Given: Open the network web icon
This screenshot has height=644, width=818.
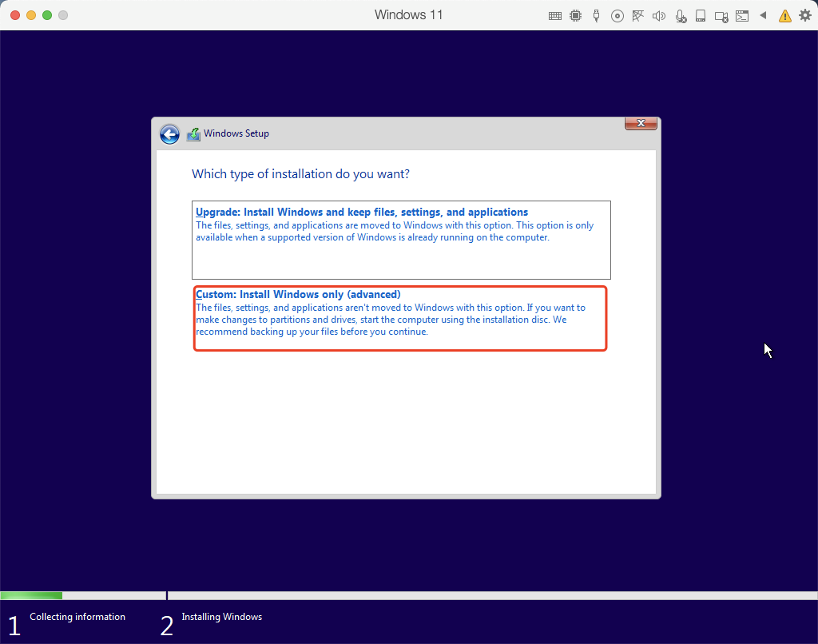Looking at the screenshot, I should [637, 16].
